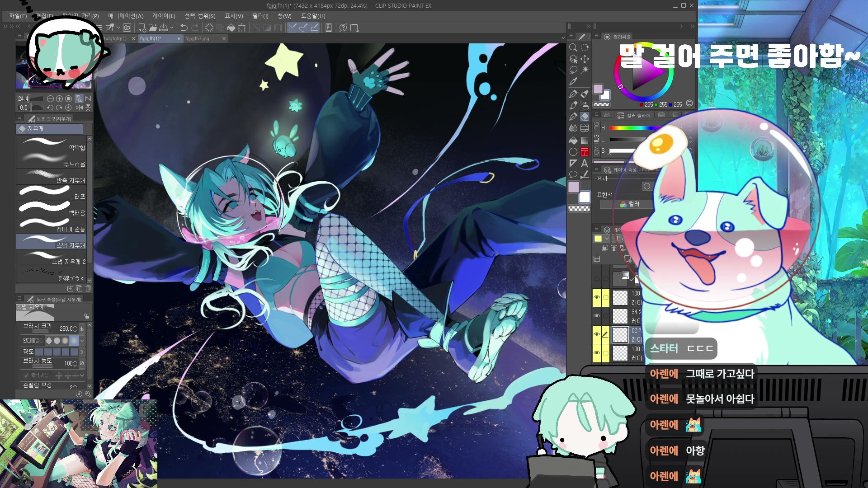Select the Zoom magnifier tool
Image resolution: width=868 pixels, height=488 pixels.
tap(573, 47)
